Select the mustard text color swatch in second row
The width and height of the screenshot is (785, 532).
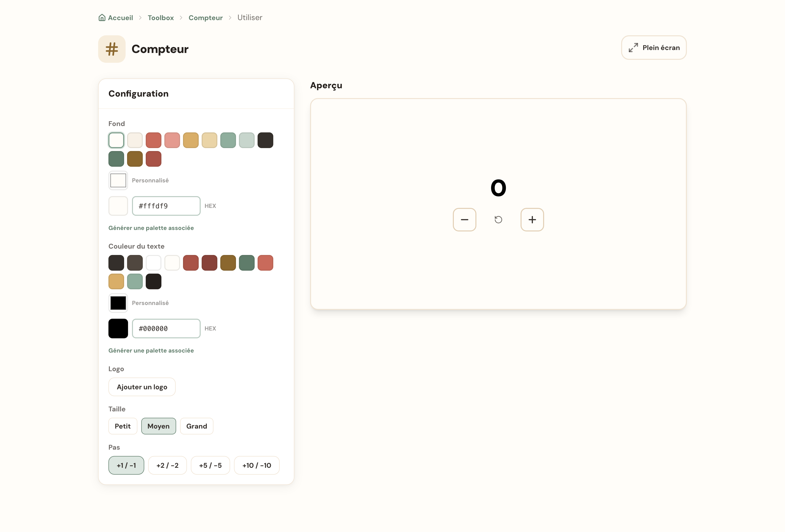[x=116, y=281]
